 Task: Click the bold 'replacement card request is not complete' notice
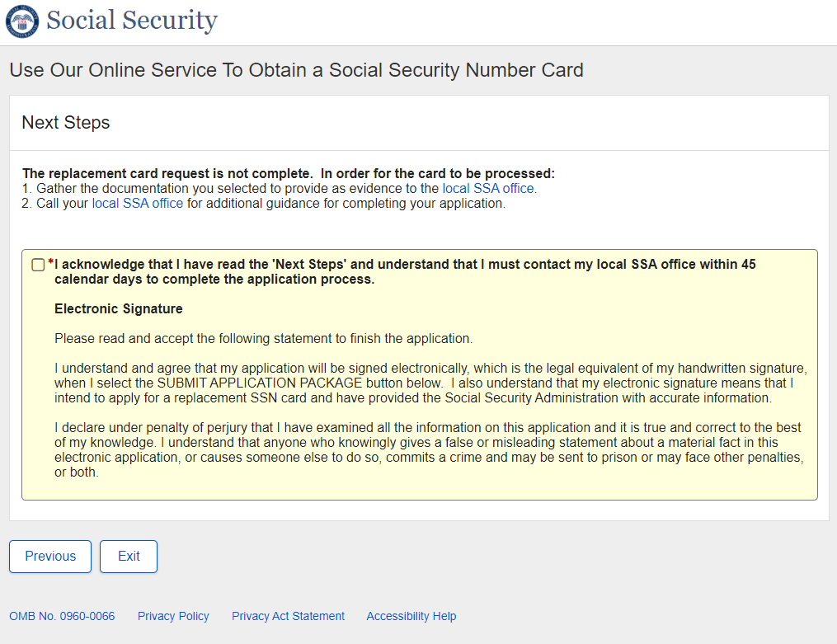pos(289,173)
